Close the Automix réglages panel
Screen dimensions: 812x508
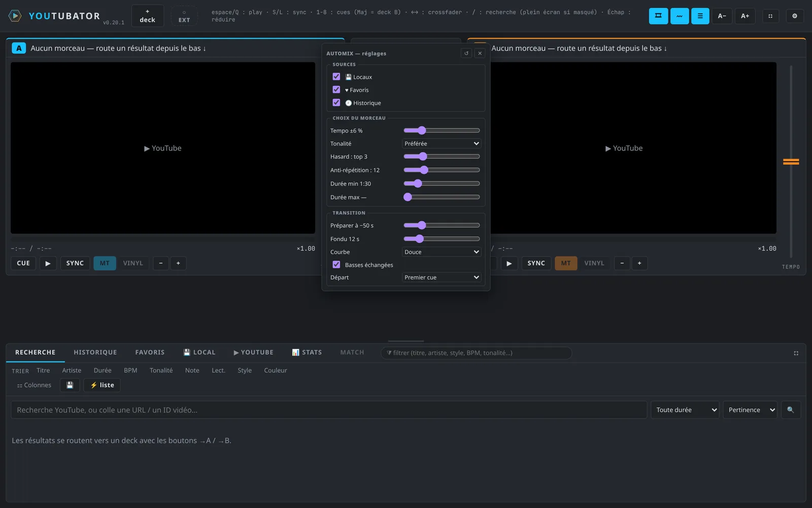coord(480,53)
